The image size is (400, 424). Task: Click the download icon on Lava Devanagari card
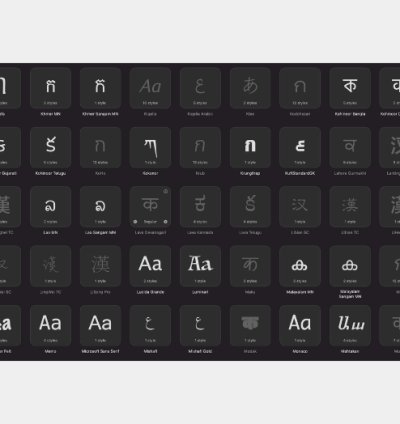[x=165, y=191]
